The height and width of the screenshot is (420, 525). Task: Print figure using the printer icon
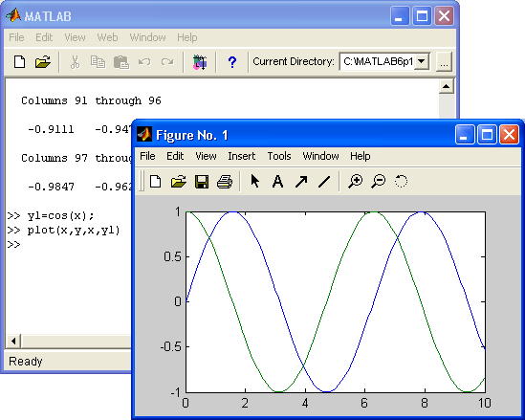(225, 182)
